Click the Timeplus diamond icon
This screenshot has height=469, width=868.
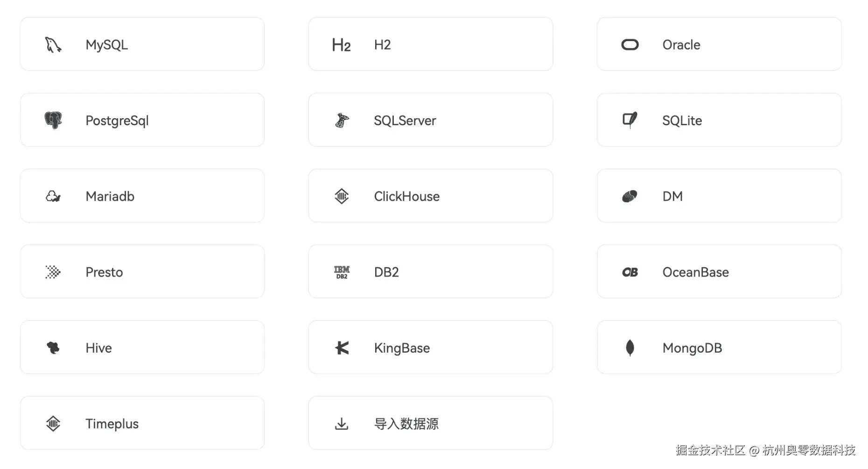tap(53, 424)
